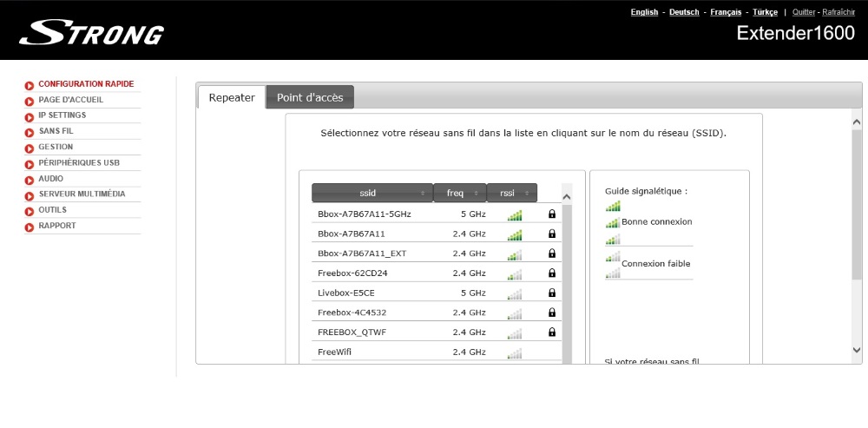Open the Sans Fil menu item
868x428 pixels.
tap(56, 131)
